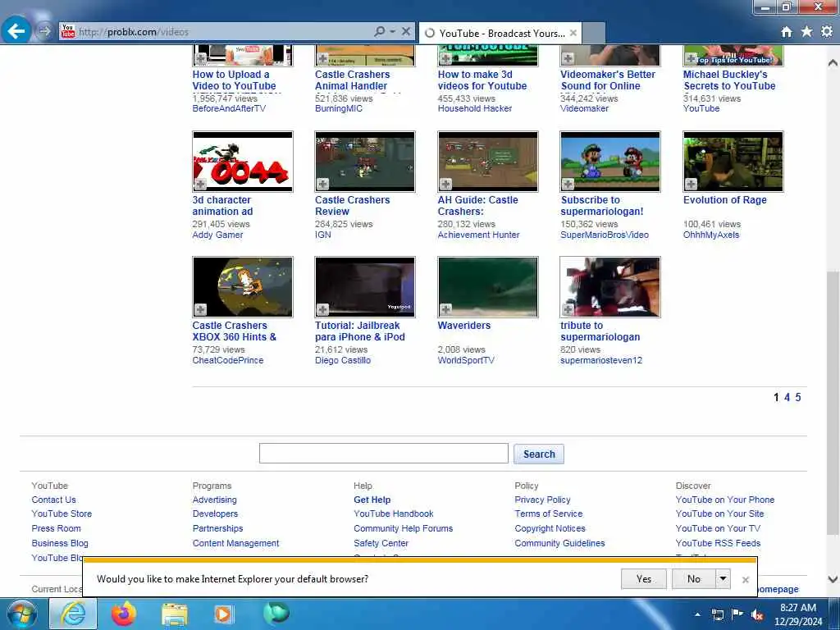Open the Windows Start menu
The image size is (840, 630).
coord(21,614)
